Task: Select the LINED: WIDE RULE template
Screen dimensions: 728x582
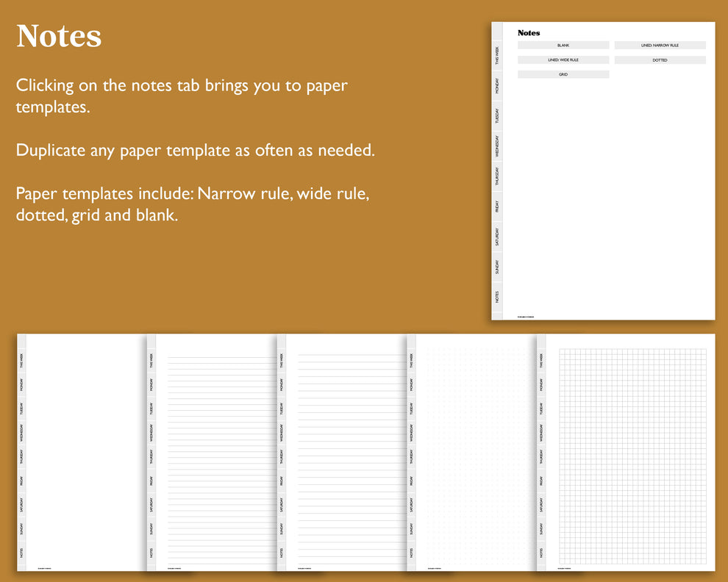Action: click(563, 60)
